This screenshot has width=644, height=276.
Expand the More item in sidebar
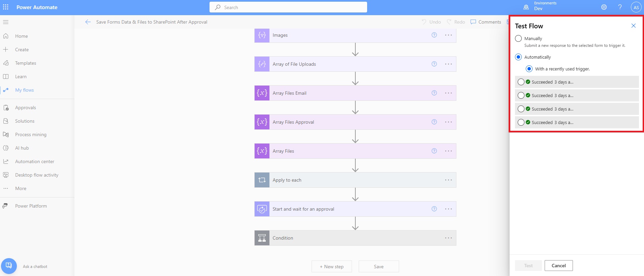(x=21, y=188)
